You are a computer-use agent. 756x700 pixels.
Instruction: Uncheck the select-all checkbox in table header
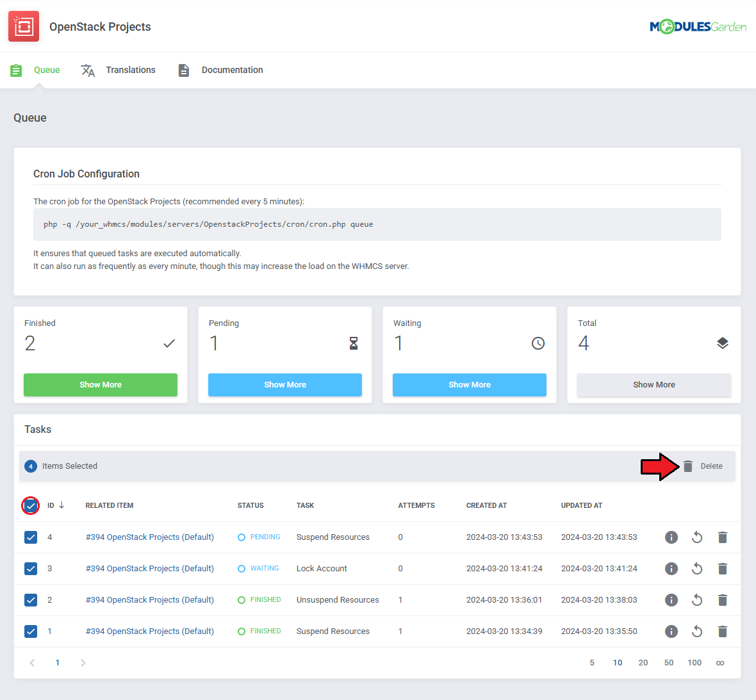(31, 506)
